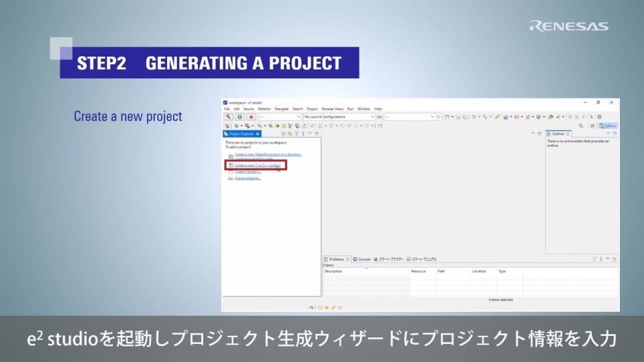Sort by the Type column header
This screenshot has height=362, width=644.
pos(509,271)
